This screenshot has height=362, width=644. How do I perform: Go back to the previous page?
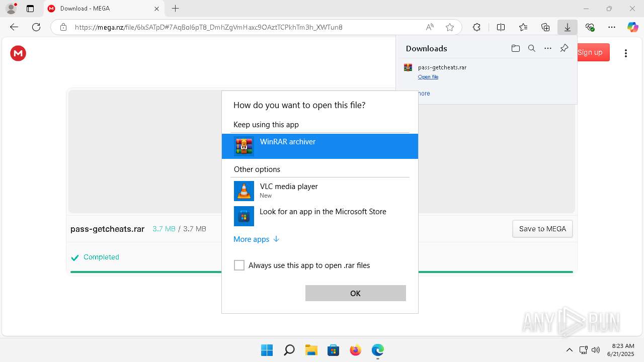click(14, 27)
